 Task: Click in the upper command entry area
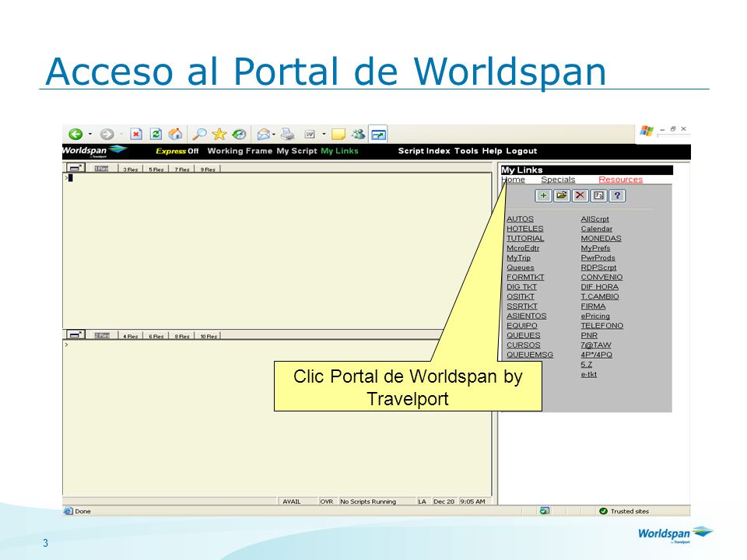pyautogui.click(x=277, y=250)
